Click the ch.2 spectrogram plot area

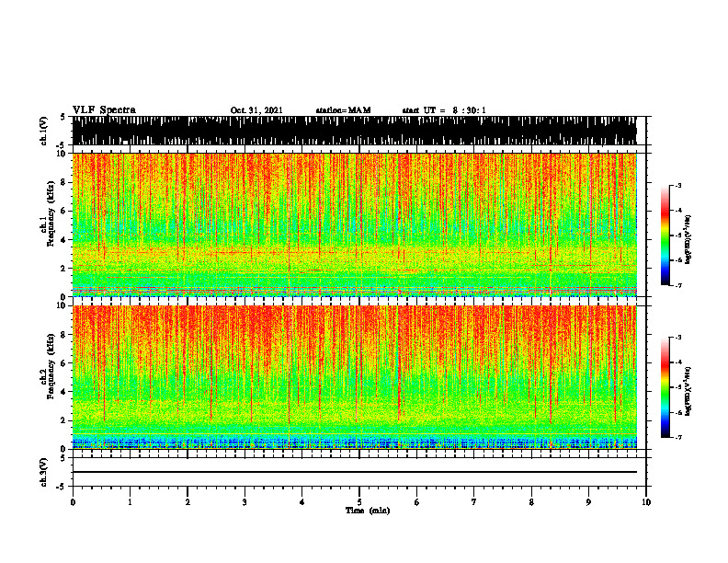click(x=354, y=377)
